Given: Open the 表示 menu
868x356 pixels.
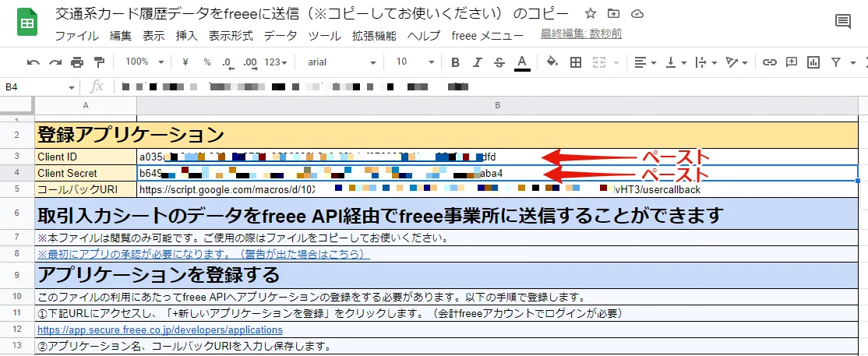Looking at the screenshot, I should [x=153, y=36].
